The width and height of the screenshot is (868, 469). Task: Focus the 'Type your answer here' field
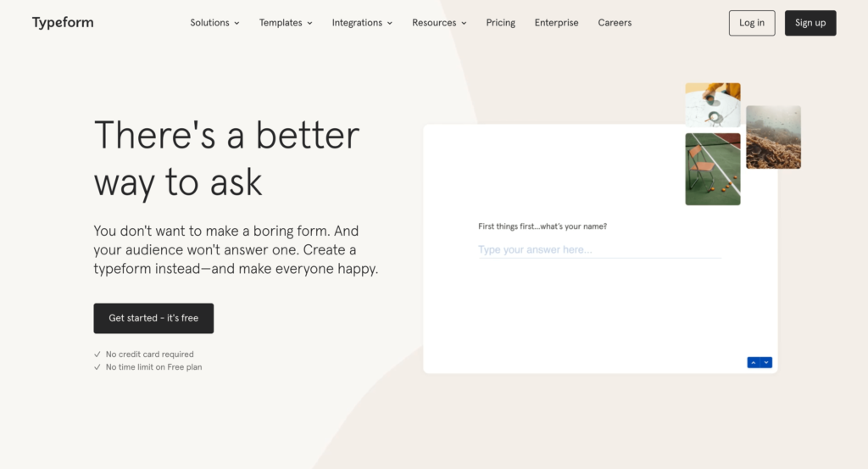tap(599, 250)
